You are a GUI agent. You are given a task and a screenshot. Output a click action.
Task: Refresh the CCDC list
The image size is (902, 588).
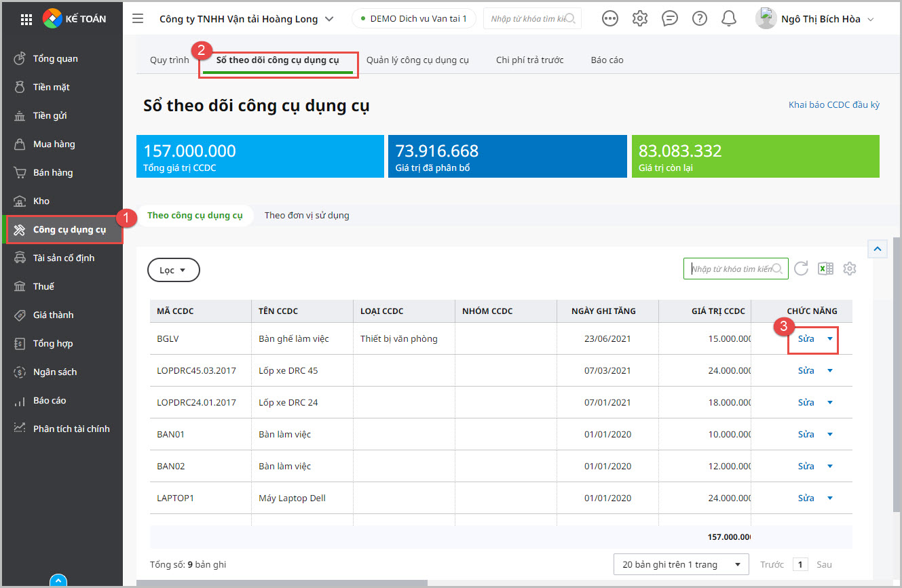coord(801,269)
